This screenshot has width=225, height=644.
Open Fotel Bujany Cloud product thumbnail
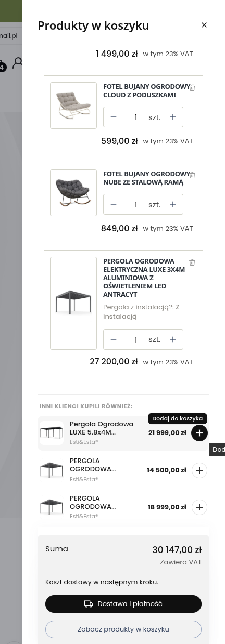(73, 106)
